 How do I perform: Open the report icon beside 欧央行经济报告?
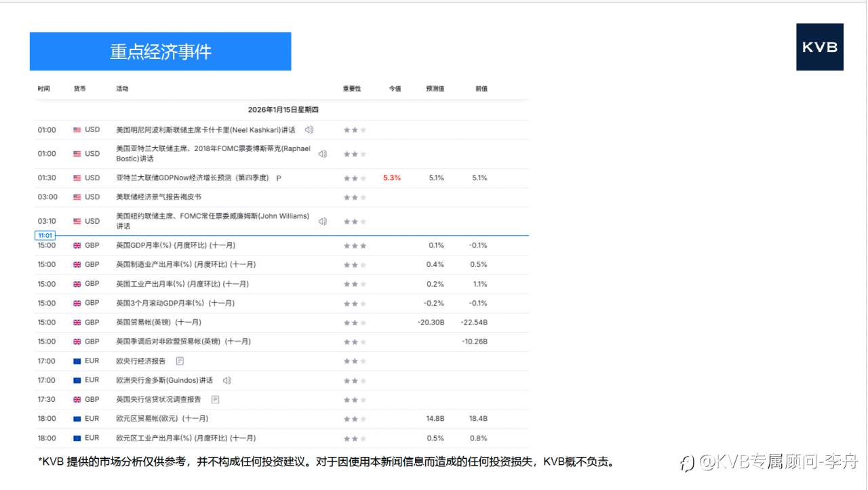[x=180, y=361]
